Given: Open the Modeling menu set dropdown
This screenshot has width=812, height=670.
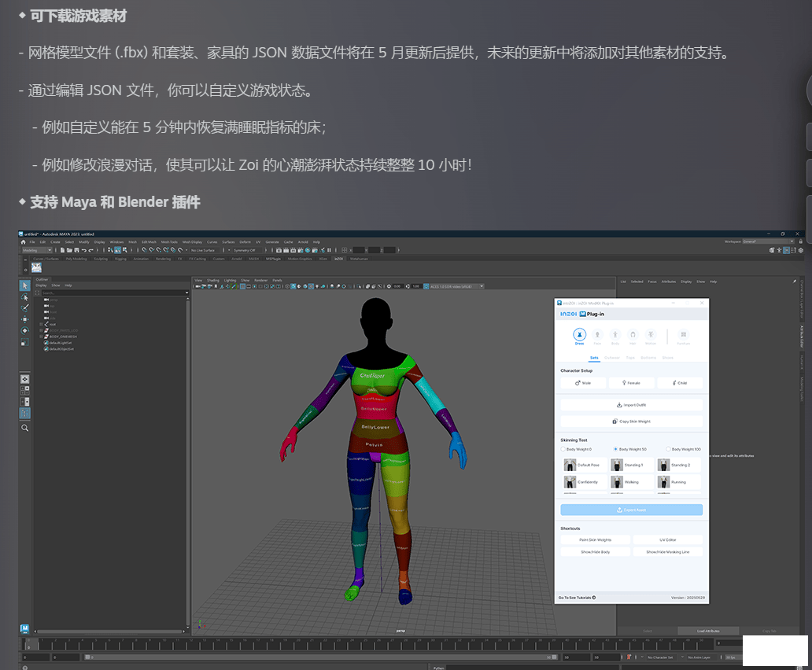Looking at the screenshot, I should 38,250.
